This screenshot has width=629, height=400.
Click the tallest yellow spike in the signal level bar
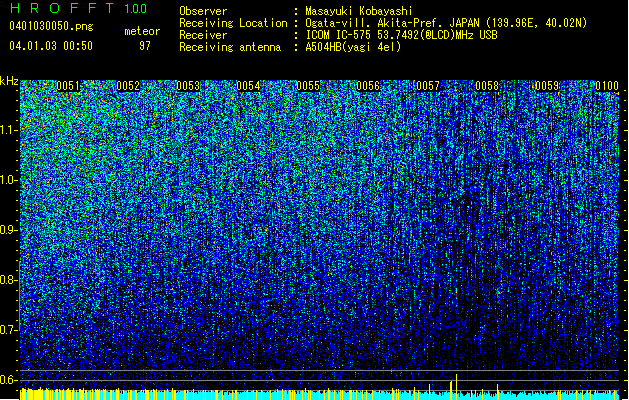(457, 387)
